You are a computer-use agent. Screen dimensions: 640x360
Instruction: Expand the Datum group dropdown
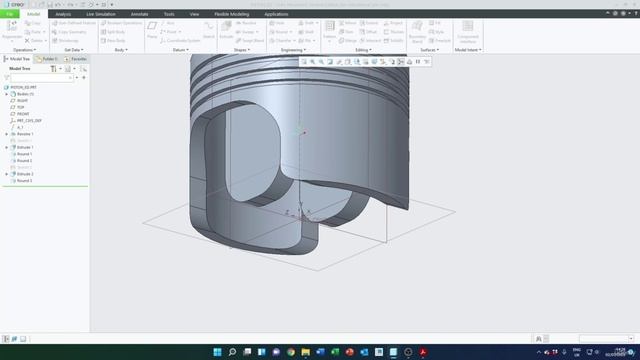point(181,50)
